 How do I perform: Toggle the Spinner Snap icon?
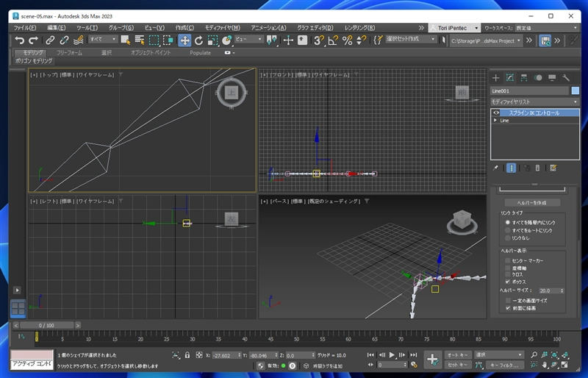[361, 40]
